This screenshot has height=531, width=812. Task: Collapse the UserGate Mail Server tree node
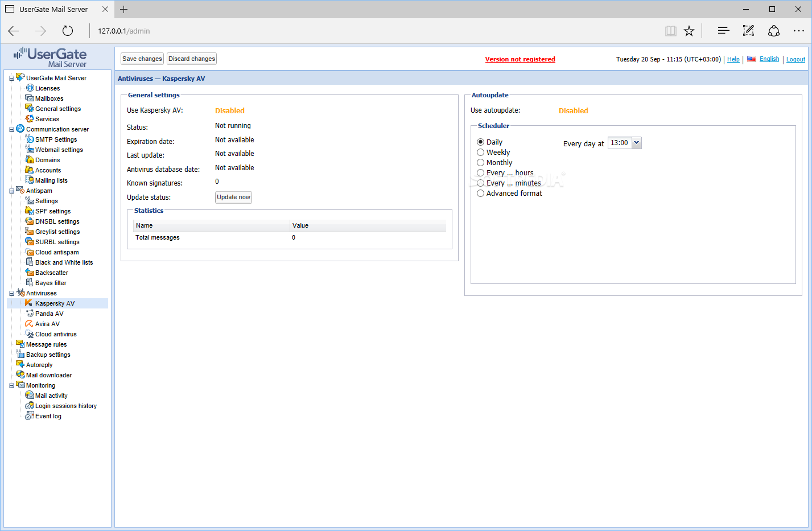pos(11,79)
